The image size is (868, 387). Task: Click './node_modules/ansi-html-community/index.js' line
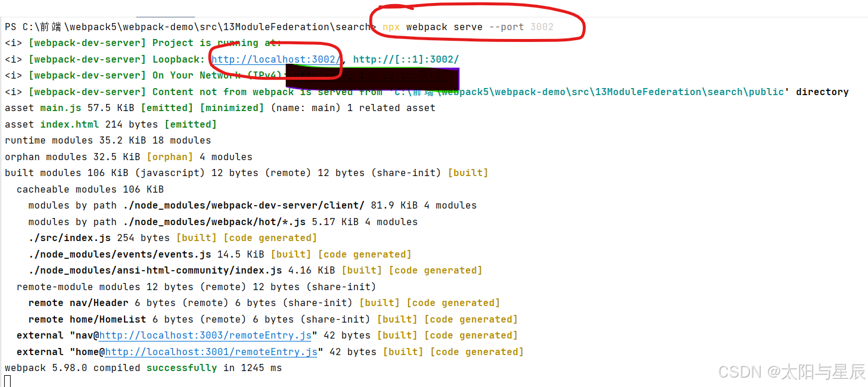click(x=256, y=270)
